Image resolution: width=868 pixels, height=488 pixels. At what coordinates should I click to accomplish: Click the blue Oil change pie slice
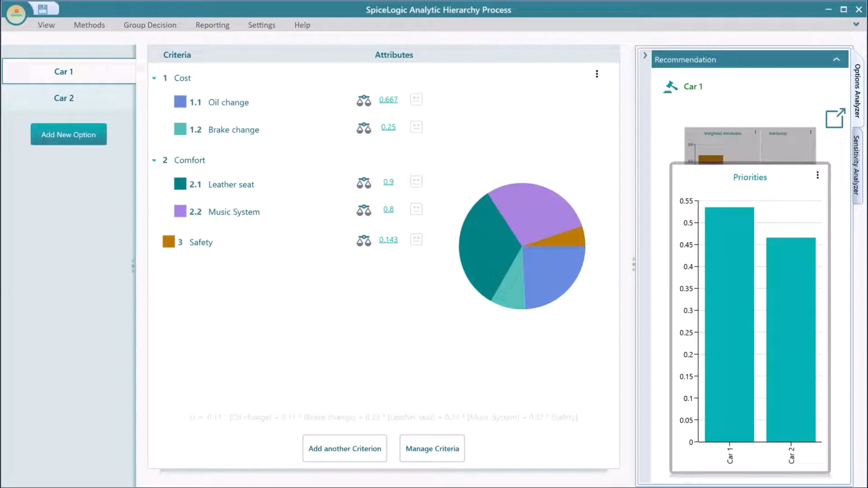point(552,274)
